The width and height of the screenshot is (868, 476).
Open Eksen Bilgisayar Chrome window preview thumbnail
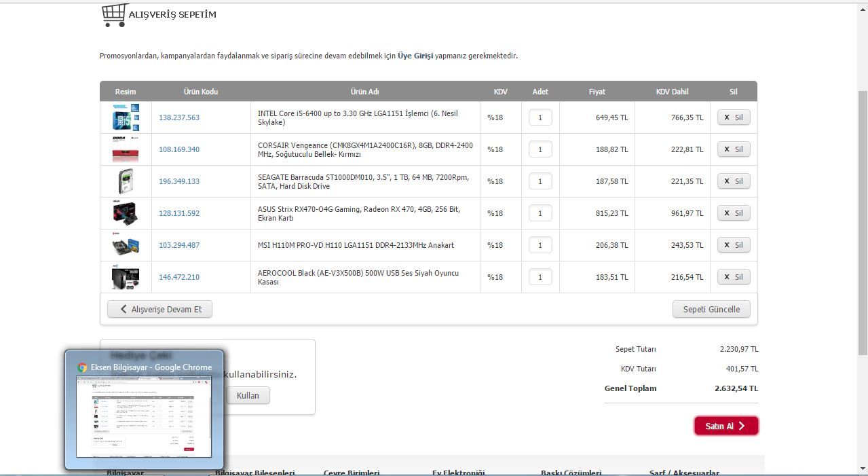[144, 416]
